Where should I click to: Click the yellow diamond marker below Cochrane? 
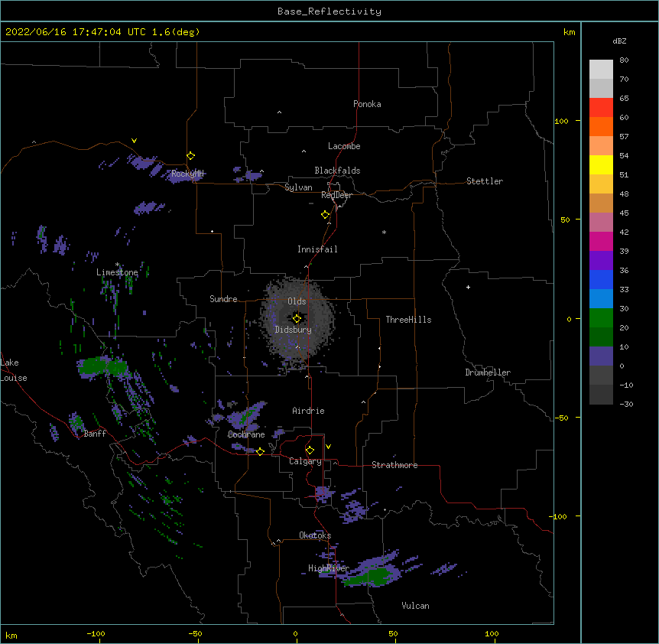click(x=260, y=451)
